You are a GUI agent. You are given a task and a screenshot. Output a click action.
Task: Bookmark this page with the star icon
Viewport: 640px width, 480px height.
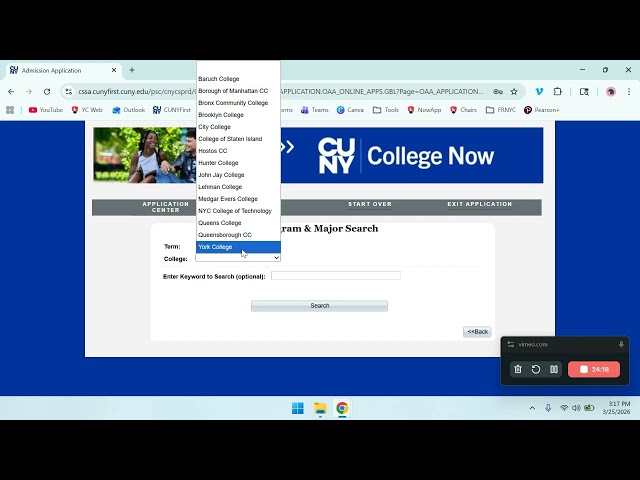point(514,92)
